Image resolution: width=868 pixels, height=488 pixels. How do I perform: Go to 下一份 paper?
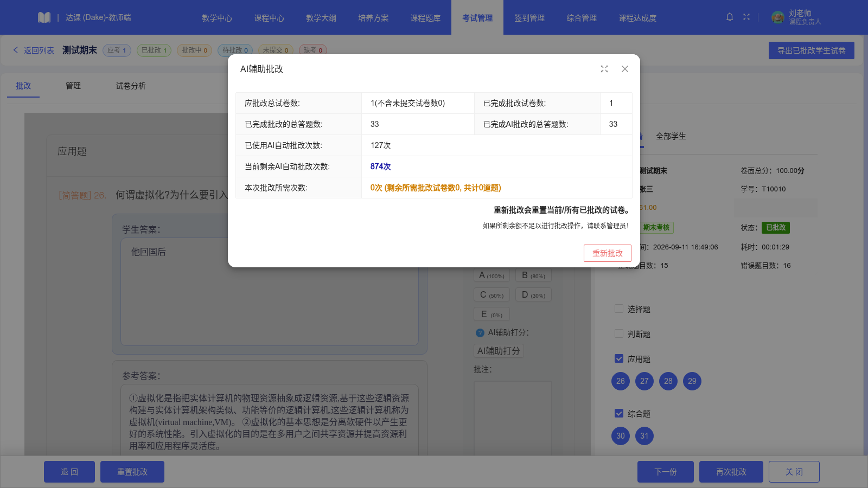(666, 472)
